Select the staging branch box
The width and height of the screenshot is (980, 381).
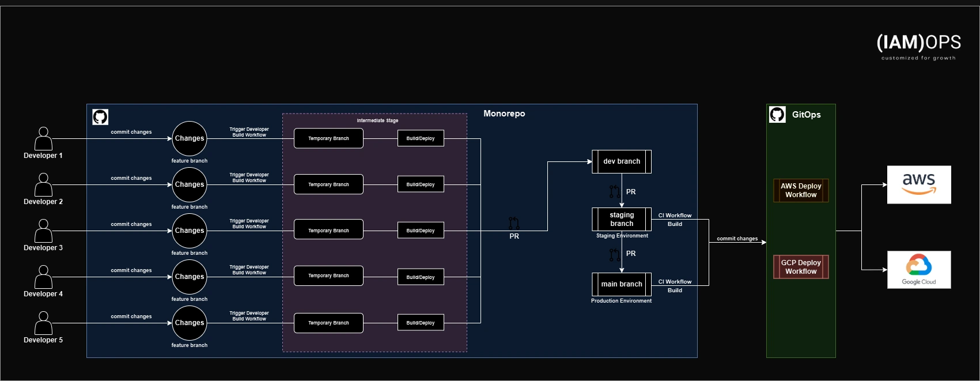(622, 219)
